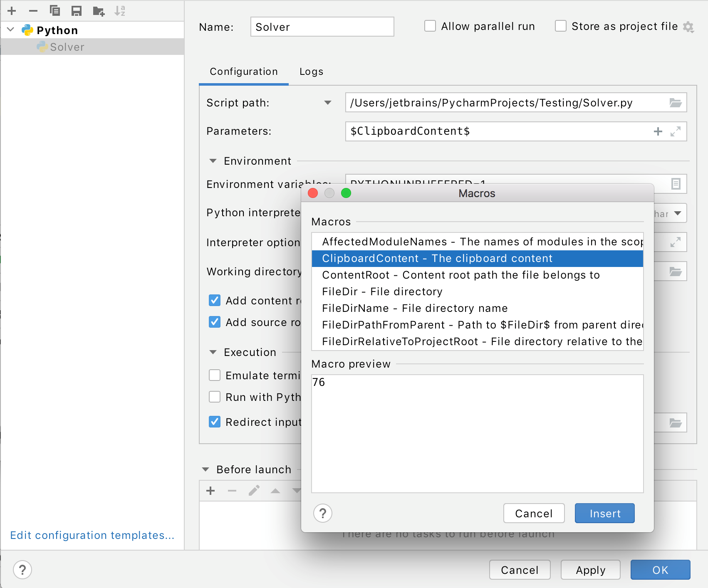Image resolution: width=708 pixels, height=588 pixels.
Task: Collapse the Before launch section
Action: tap(205, 469)
